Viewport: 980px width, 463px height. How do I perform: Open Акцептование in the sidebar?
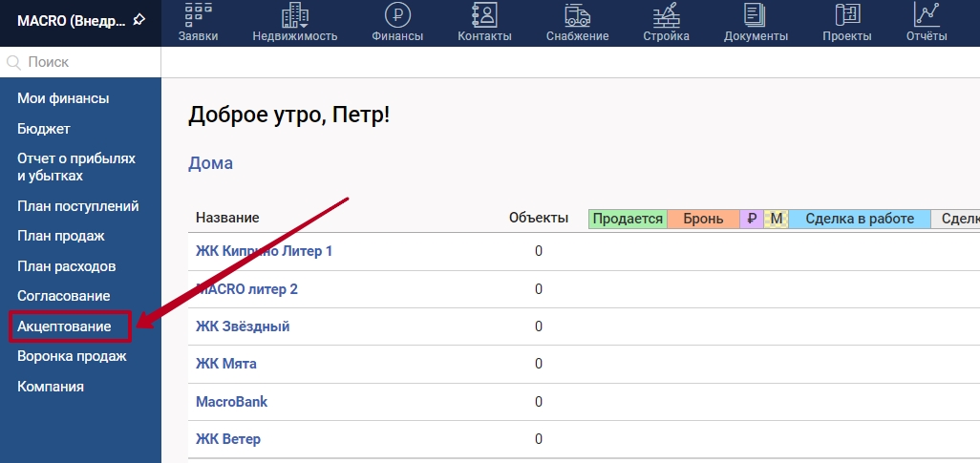click(x=64, y=326)
